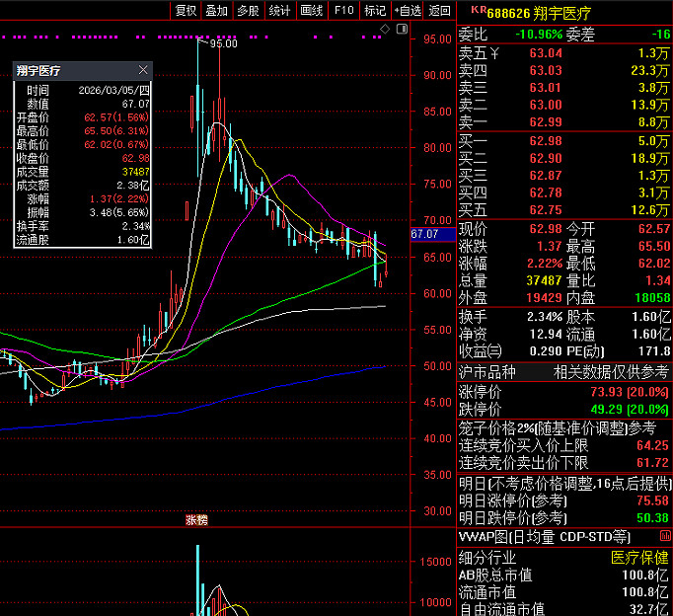Click the KR badge next to stock code
Image resolution: width=673 pixels, height=616 pixels.
click(x=478, y=10)
